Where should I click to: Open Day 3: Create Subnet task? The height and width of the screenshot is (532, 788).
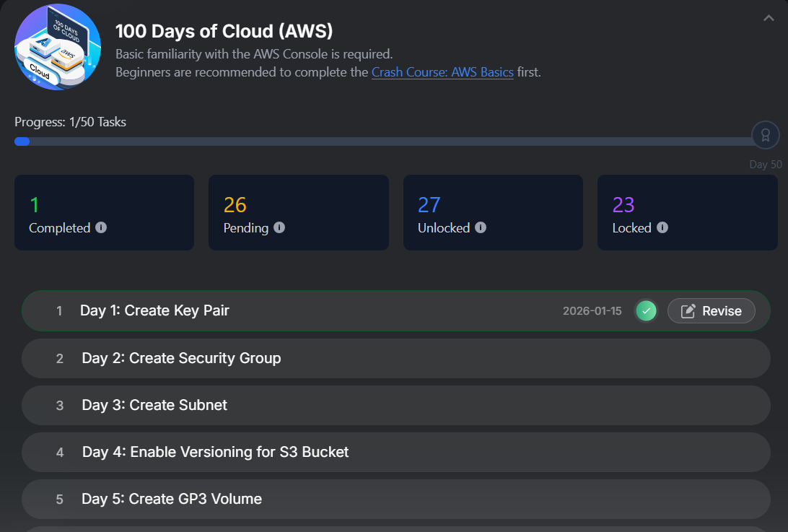154,405
